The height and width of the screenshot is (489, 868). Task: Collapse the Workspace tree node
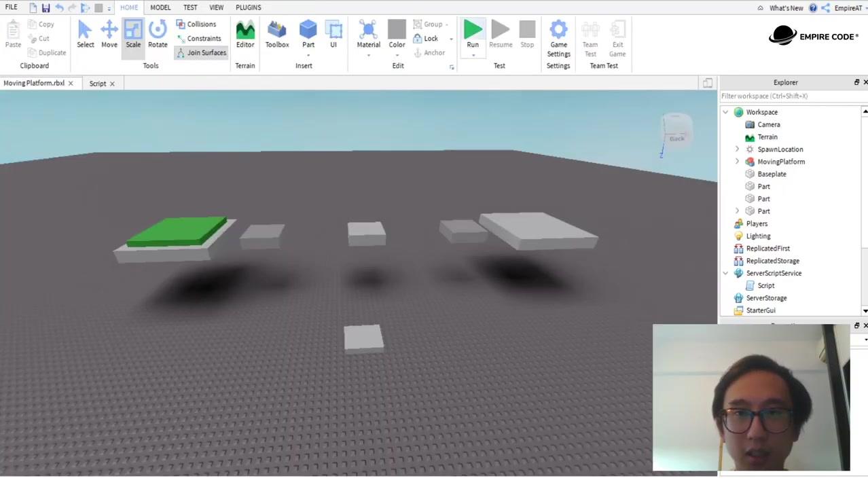coord(725,112)
